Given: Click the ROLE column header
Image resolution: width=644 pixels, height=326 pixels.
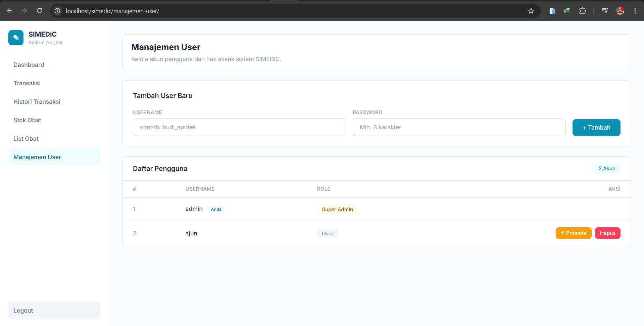Looking at the screenshot, I should coord(324,189).
